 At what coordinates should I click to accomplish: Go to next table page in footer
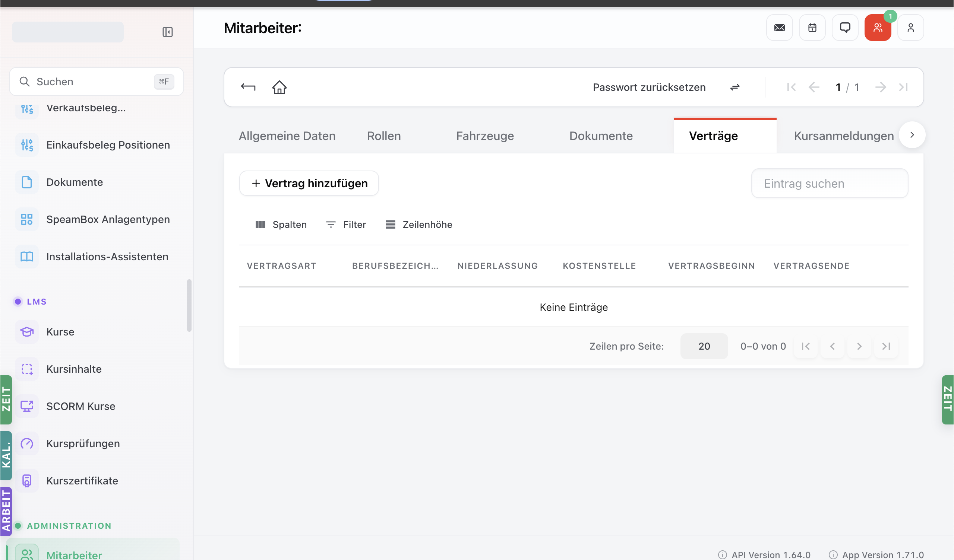coord(859,346)
